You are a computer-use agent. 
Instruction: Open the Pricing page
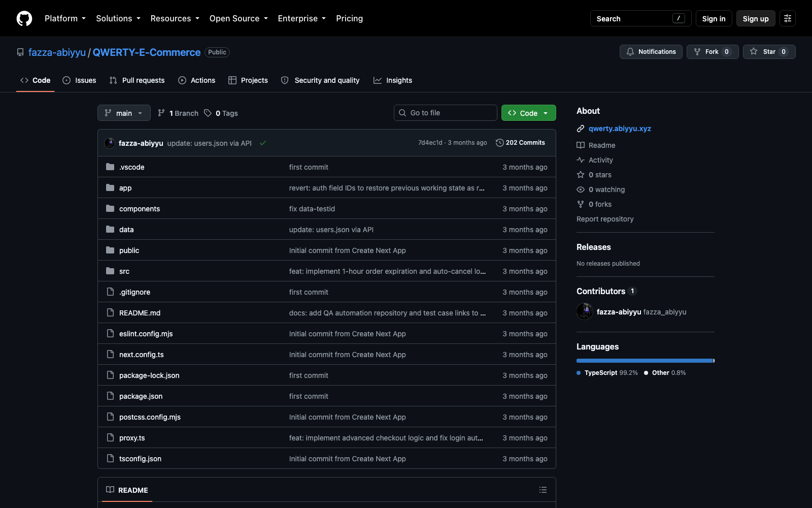pos(349,18)
